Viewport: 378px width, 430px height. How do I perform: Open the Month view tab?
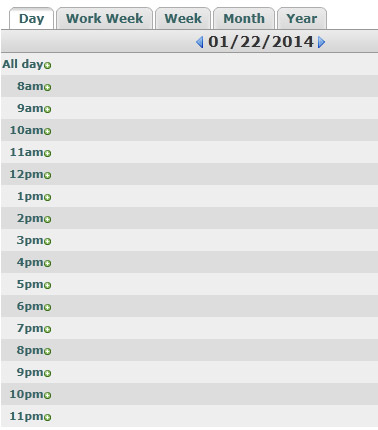(244, 18)
